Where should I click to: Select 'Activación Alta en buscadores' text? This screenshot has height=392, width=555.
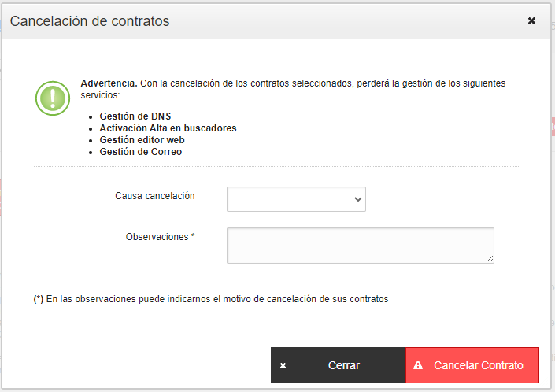[x=168, y=128]
